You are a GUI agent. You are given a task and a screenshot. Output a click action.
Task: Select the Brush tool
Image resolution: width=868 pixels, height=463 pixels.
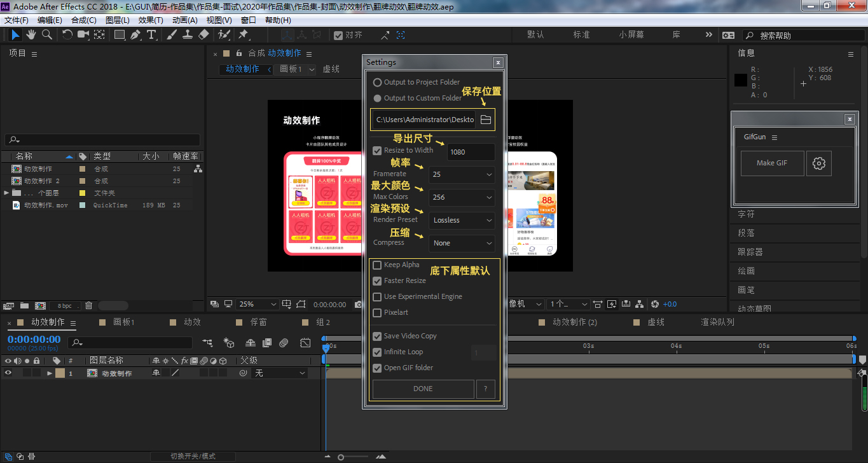pyautogui.click(x=171, y=34)
